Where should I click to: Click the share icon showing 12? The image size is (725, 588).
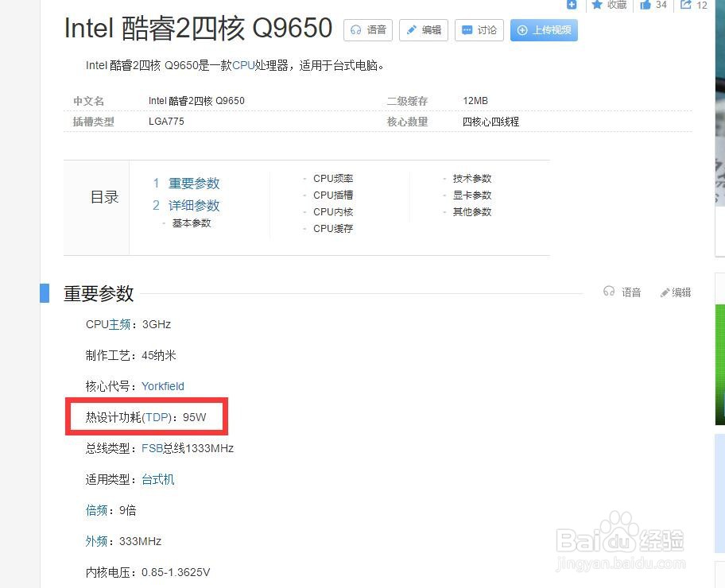686,5
